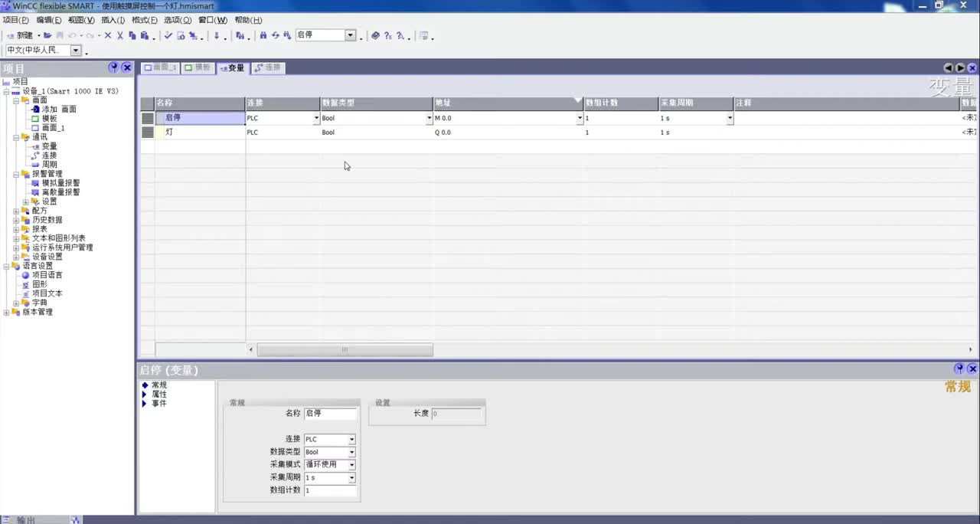The width and height of the screenshot is (980, 524).
Task: Open the language dropdown 中文(中华人民..
Action: 76,51
